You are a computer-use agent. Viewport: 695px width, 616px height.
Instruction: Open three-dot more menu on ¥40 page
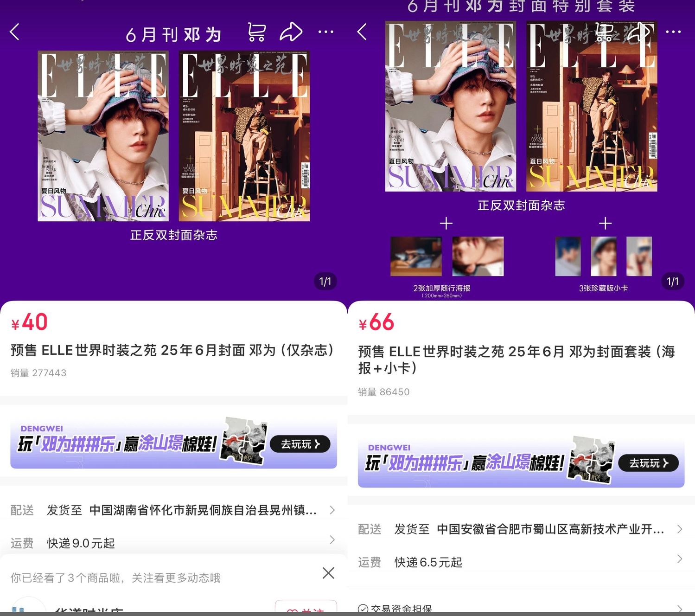click(326, 32)
